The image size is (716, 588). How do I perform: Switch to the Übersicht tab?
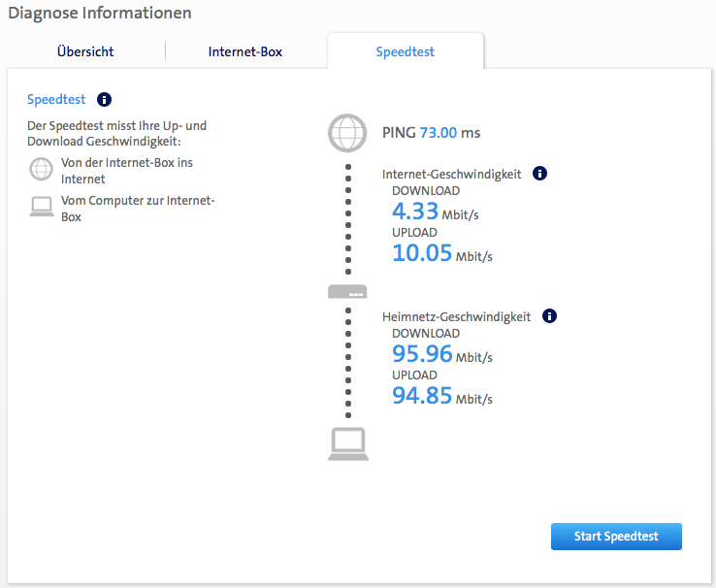tap(84, 52)
